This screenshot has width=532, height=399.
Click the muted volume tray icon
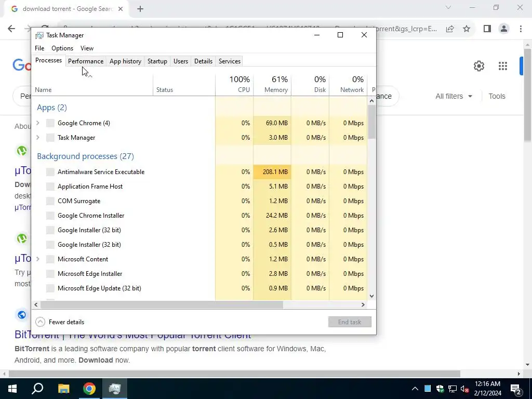click(465, 389)
